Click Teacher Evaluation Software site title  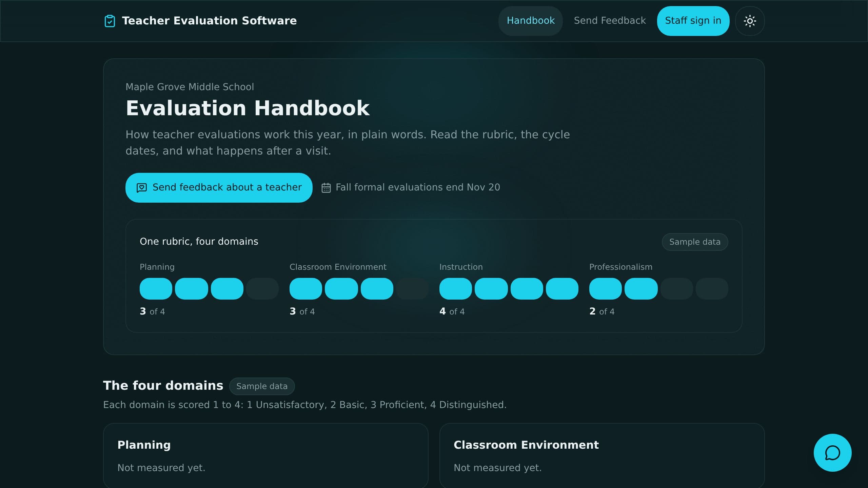[209, 21]
